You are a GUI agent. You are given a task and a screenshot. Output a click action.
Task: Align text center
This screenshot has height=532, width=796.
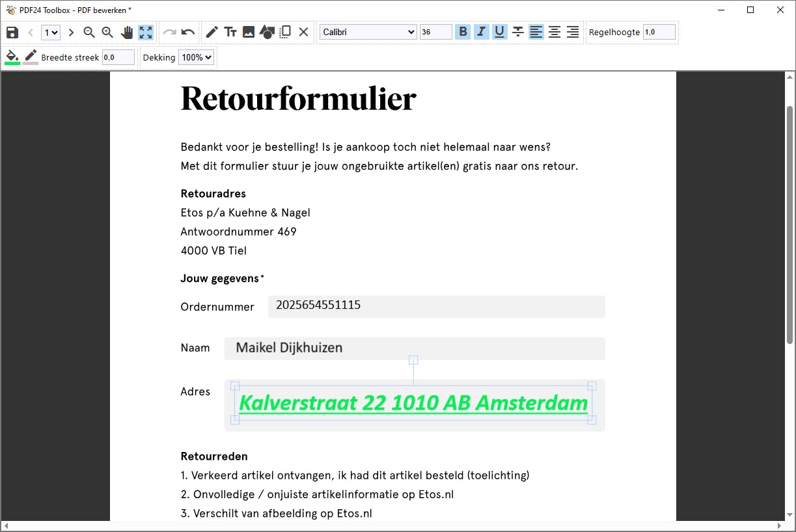tap(555, 32)
